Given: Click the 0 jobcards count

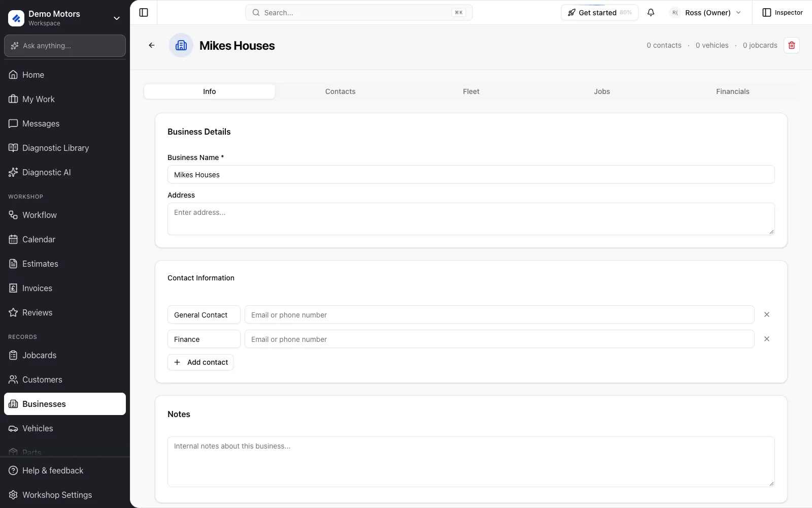Looking at the screenshot, I should (x=760, y=45).
